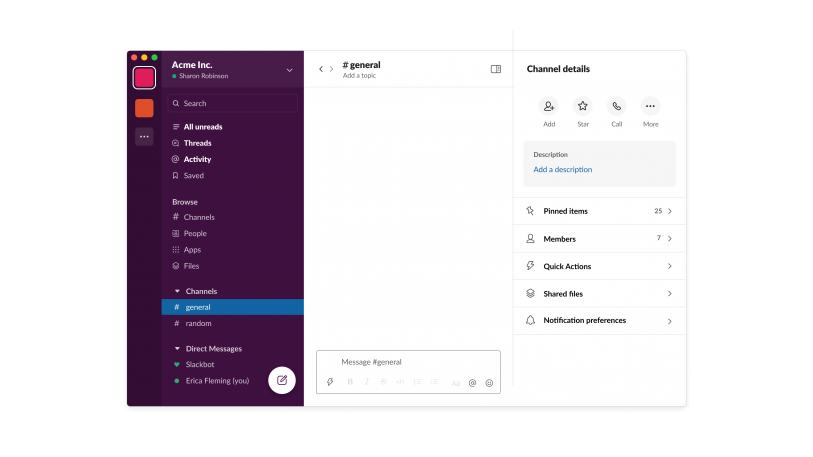Click the #general channel title header
Image resolution: width=813 pixels, height=457 pixels.
pyautogui.click(x=361, y=65)
